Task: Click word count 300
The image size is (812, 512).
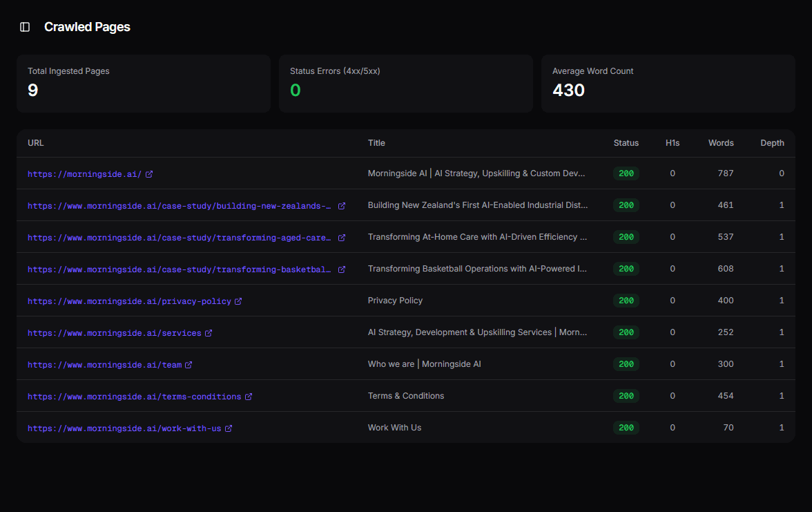Action: click(726, 363)
